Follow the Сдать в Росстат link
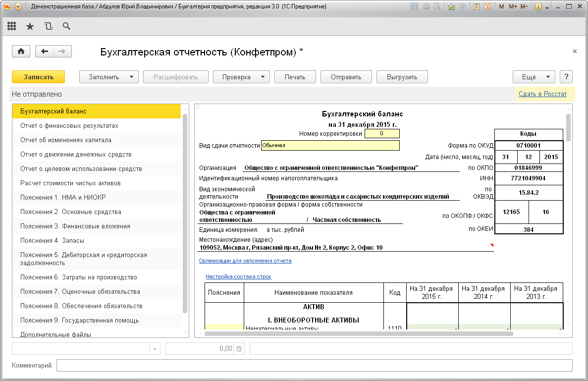This screenshot has height=381, width=588. pyautogui.click(x=542, y=94)
